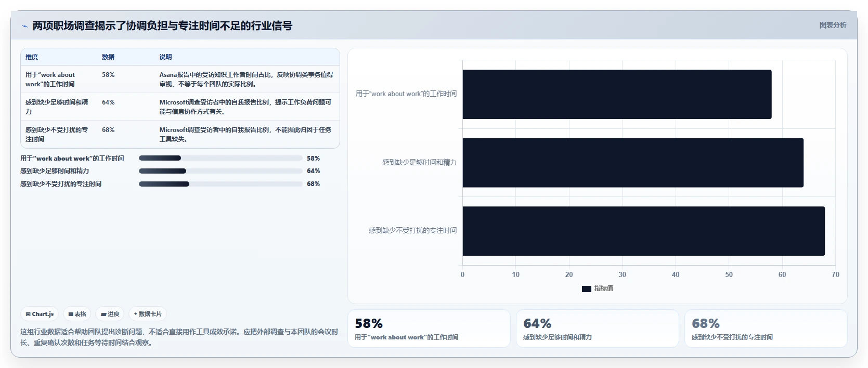Click the x-axis tick 40 on the chart

pyautogui.click(x=676, y=275)
